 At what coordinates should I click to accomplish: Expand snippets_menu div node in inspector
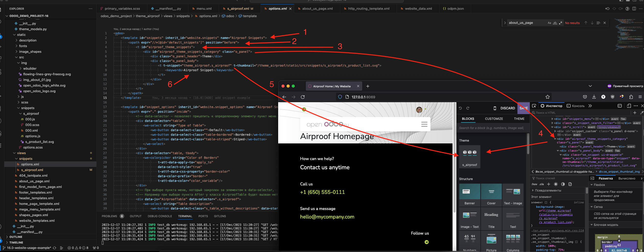click(x=552, y=119)
